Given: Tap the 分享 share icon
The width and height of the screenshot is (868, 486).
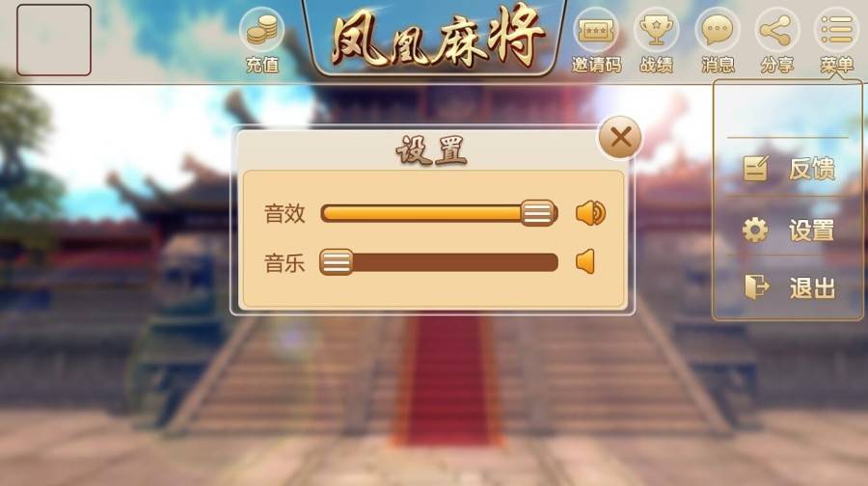Looking at the screenshot, I should [x=776, y=30].
